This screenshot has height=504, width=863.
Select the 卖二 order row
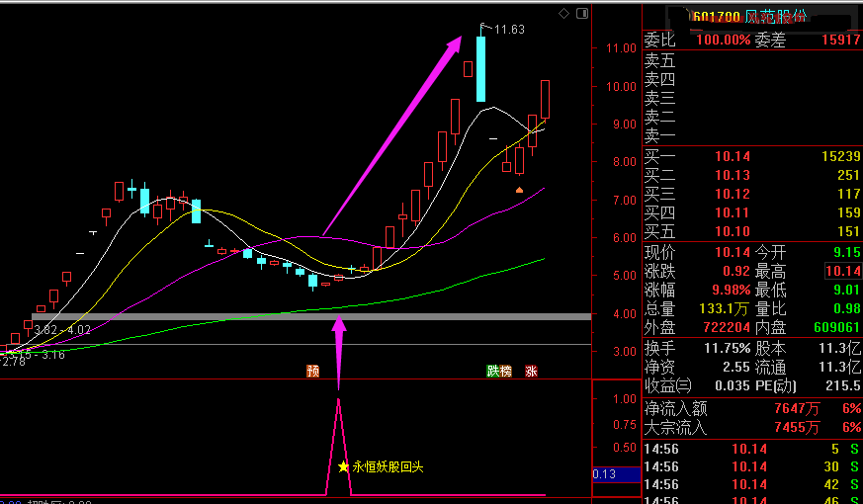tap(752, 117)
